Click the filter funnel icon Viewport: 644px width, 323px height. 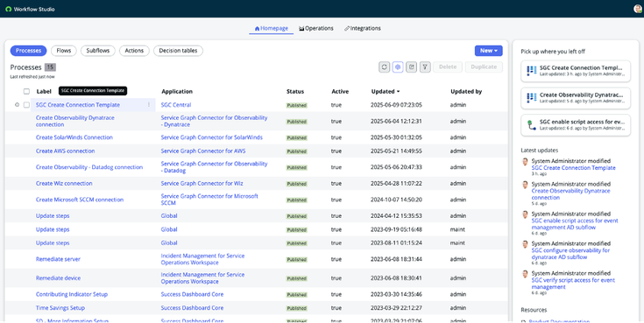point(425,67)
